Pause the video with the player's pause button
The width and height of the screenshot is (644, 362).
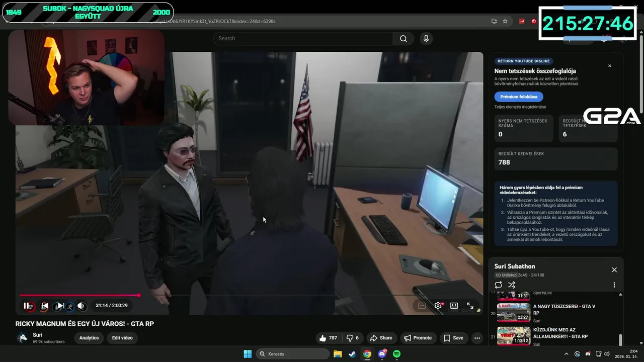(x=27, y=306)
